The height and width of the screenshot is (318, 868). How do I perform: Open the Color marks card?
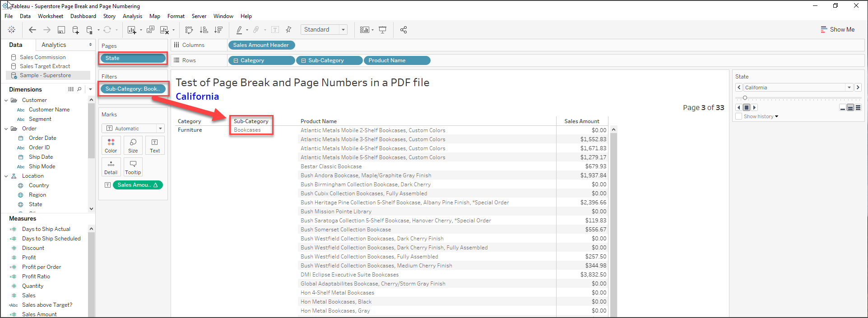[x=111, y=146]
